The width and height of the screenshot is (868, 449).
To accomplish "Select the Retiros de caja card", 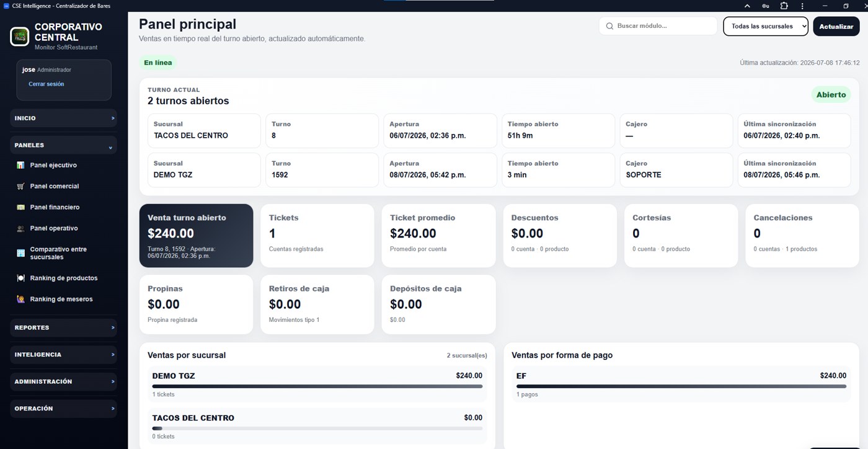I will tap(317, 305).
